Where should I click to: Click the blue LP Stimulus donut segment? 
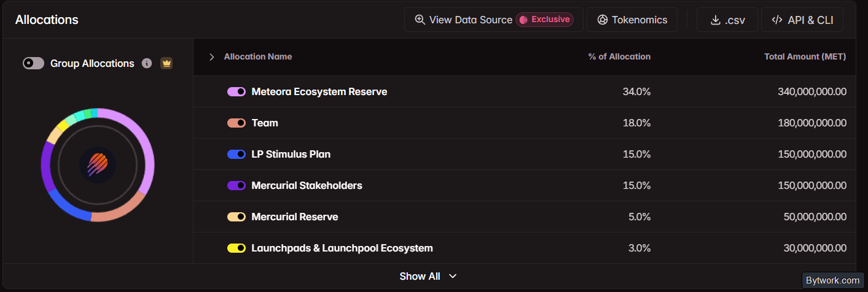pyautogui.click(x=66, y=206)
